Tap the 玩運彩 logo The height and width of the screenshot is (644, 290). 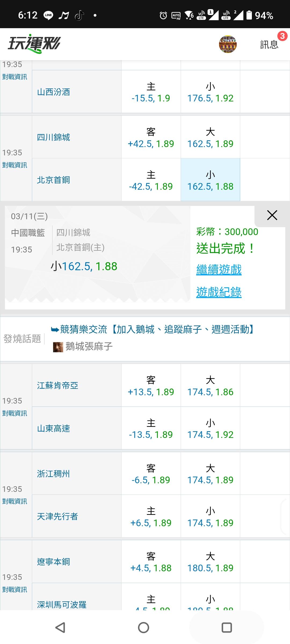point(34,44)
